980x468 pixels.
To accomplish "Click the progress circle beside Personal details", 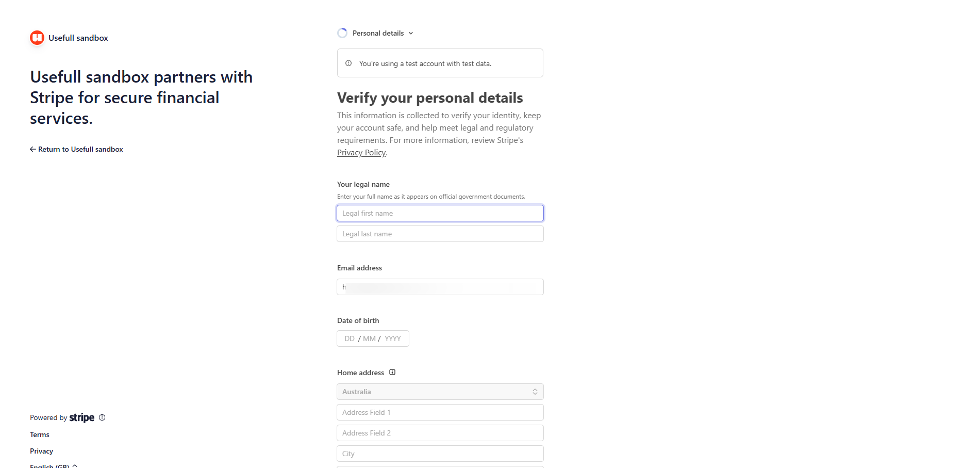I will [342, 33].
